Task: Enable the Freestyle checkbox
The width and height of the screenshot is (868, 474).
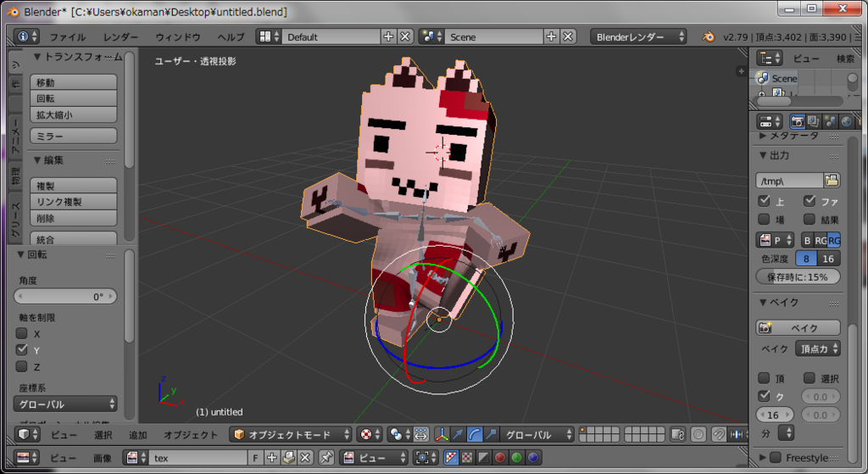Action: 776,457
